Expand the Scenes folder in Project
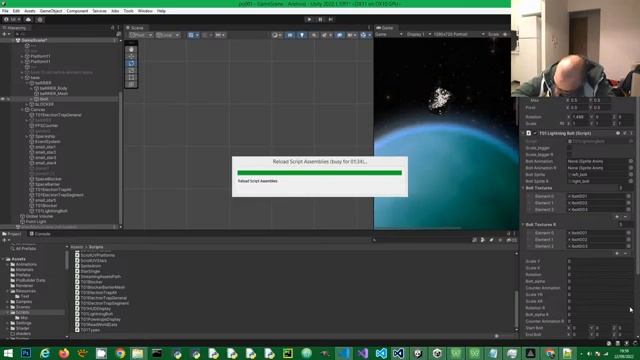The height and width of the screenshot is (360, 640). click(7, 307)
